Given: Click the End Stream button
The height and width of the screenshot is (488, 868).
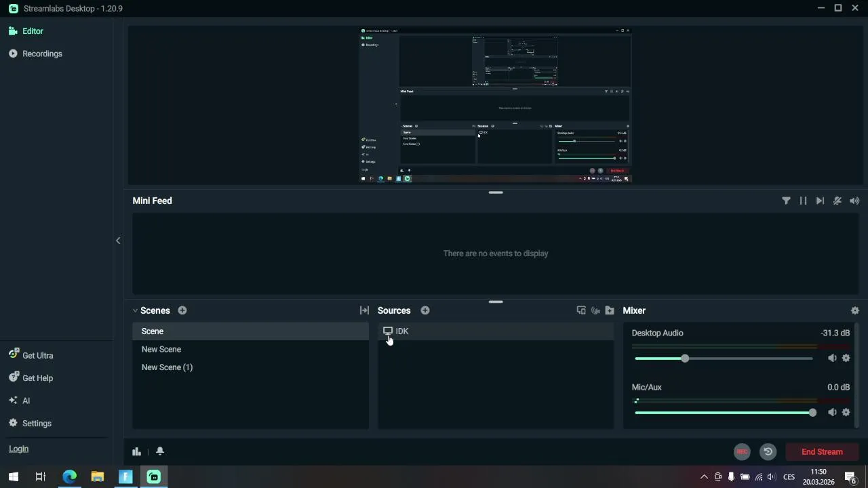Looking at the screenshot, I should pos(822,452).
